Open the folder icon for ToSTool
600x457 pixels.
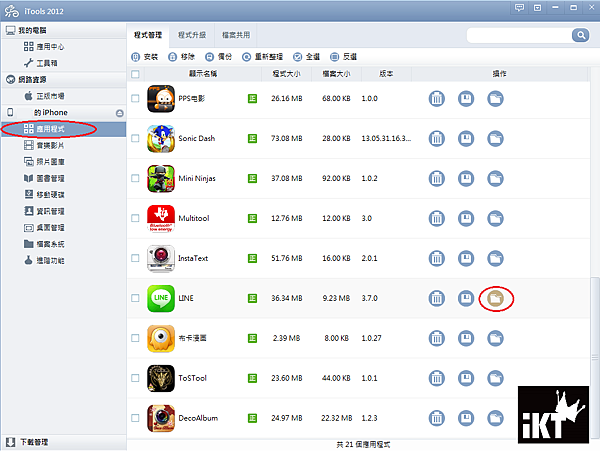tap(495, 378)
